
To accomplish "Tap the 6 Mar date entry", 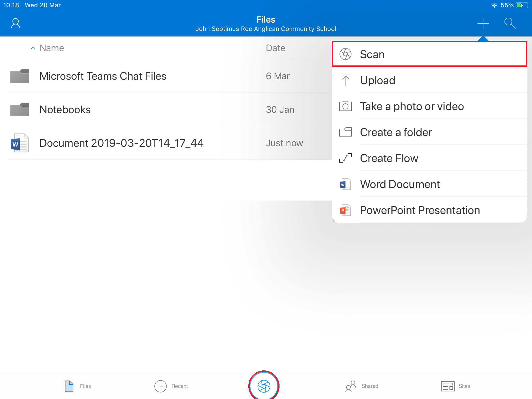I will coord(277,76).
